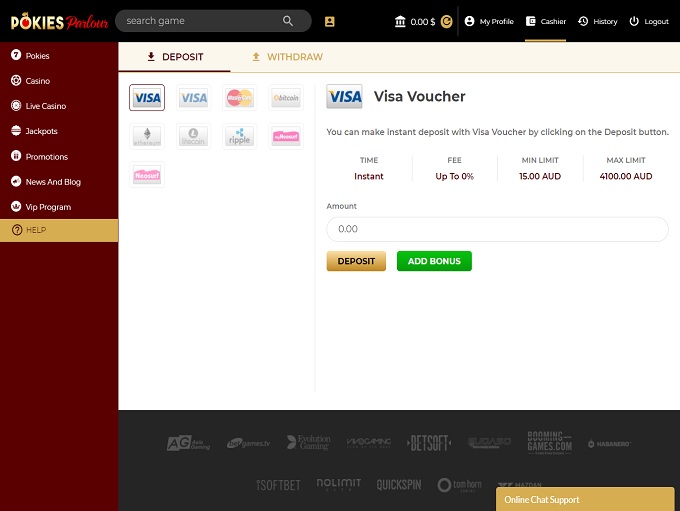
Task: Choose the Bitcoin payment option
Action: (x=285, y=97)
